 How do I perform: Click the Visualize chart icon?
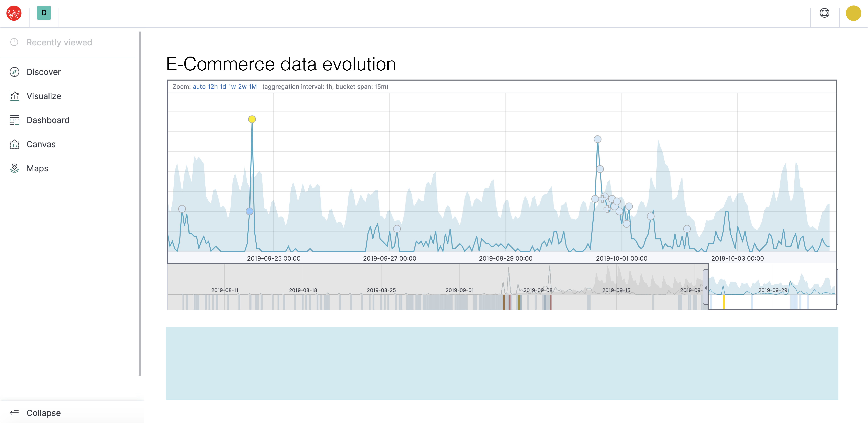(14, 96)
